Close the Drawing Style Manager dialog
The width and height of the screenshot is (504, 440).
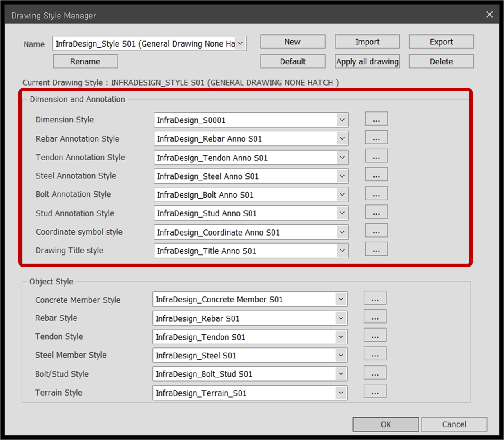click(x=489, y=15)
